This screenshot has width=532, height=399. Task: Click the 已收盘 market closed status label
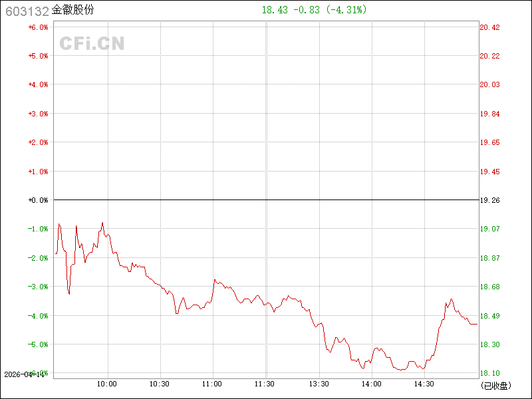[x=495, y=385]
